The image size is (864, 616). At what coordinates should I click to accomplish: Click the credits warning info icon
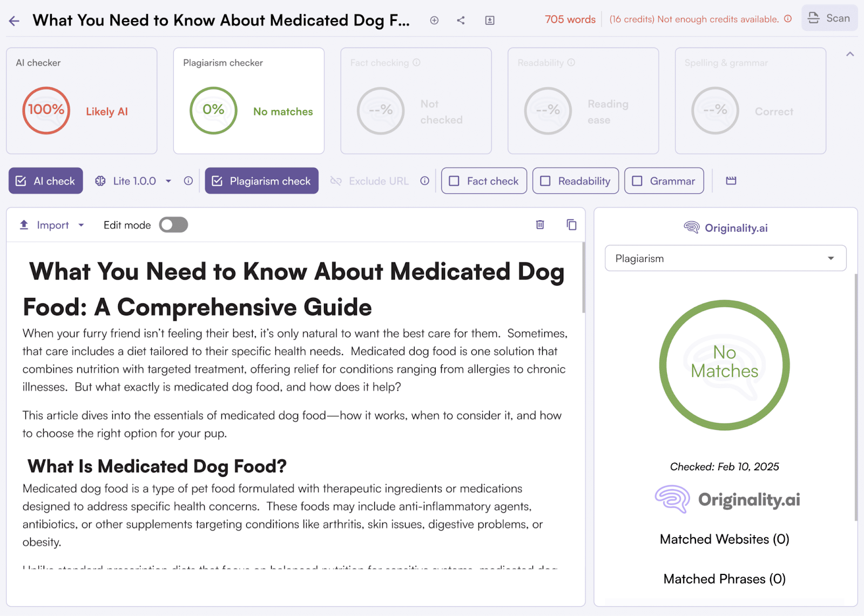[788, 19]
